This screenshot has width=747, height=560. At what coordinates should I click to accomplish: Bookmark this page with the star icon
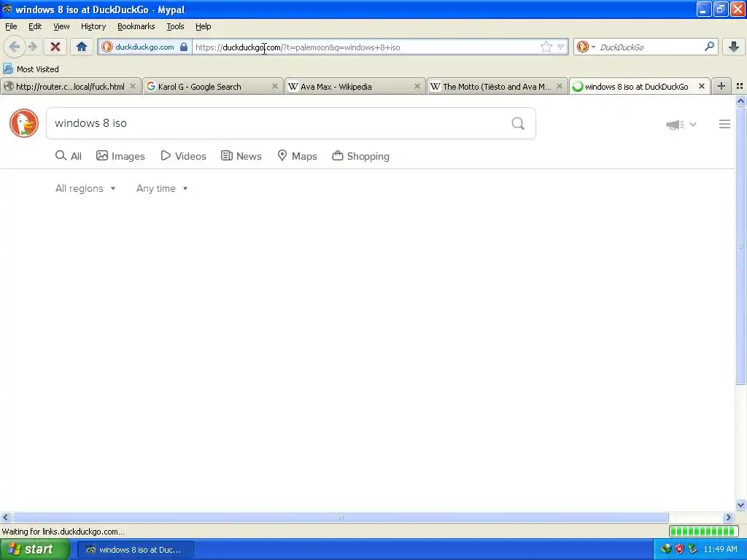click(546, 47)
